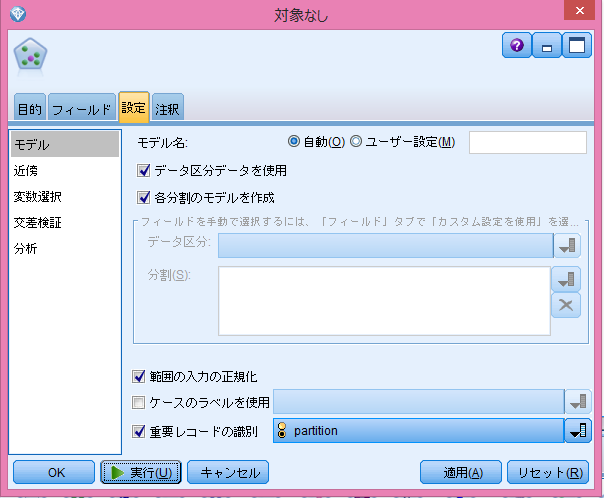Open help with the question mark icon

[517, 45]
